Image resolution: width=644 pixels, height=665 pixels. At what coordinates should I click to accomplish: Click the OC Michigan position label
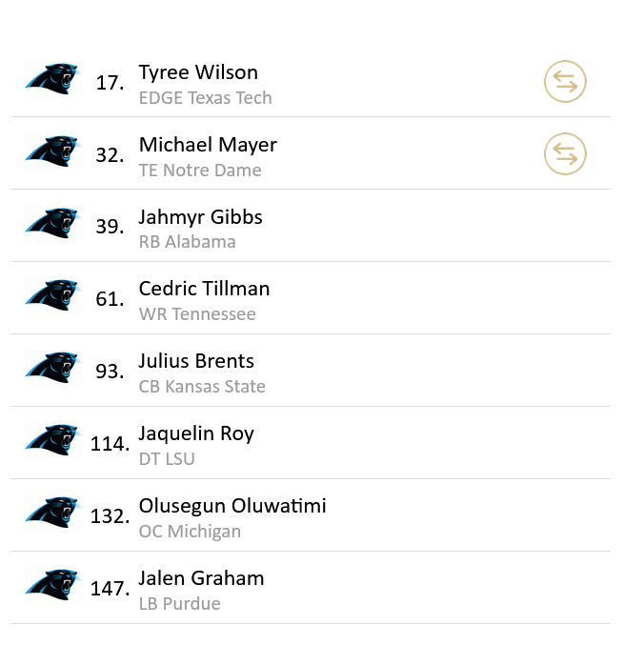pyautogui.click(x=190, y=532)
